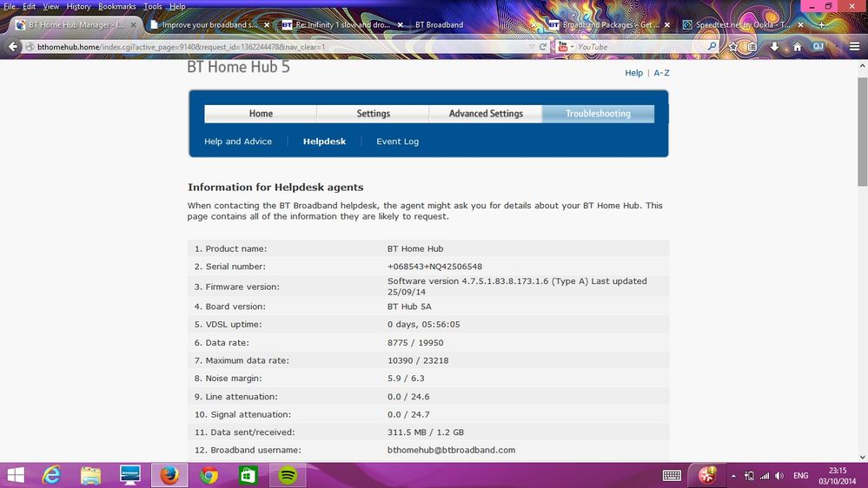Image resolution: width=868 pixels, height=488 pixels.
Task: Switch to Firefox in the taskbar
Action: coord(169,475)
